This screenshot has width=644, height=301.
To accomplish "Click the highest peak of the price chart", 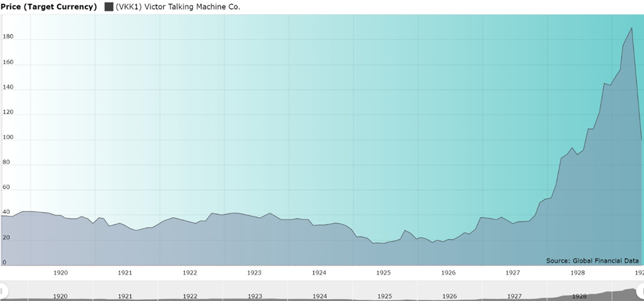I will click(x=632, y=28).
